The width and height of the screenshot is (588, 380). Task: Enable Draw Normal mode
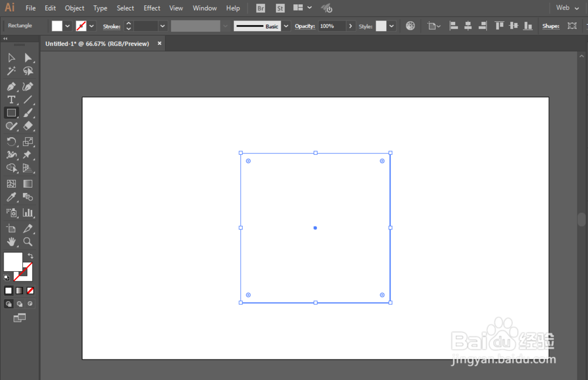coord(9,304)
